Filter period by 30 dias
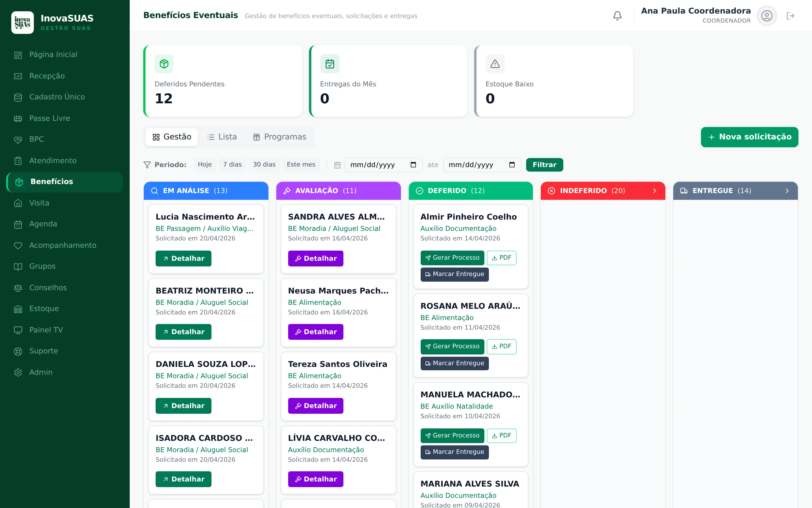The width and height of the screenshot is (812, 508). point(264,165)
